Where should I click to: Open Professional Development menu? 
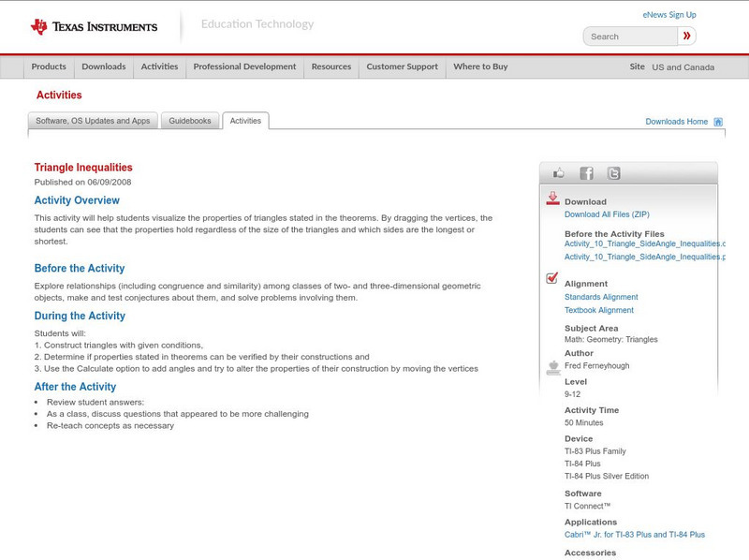coord(244,66)
